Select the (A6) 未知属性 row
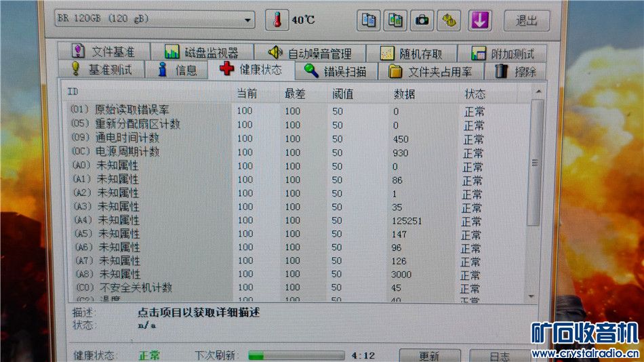The width and height of the screenshot is (644, 362). (298, 247)
